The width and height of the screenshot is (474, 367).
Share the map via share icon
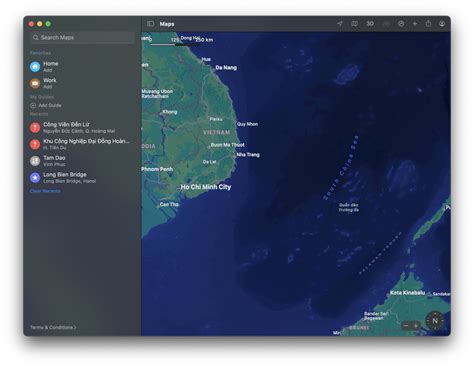pos(428,24)
